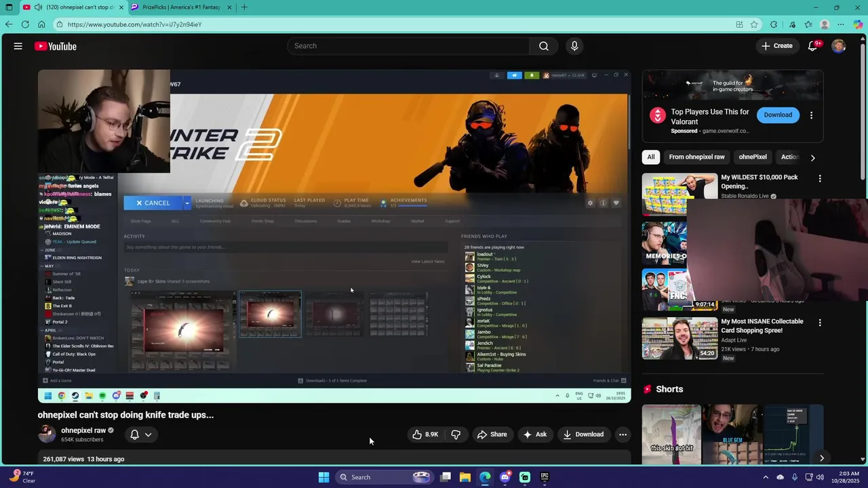Mute the YouTube tab speaker icon
This screenshot has width=868, height=488.
click(x=39, y=7)
